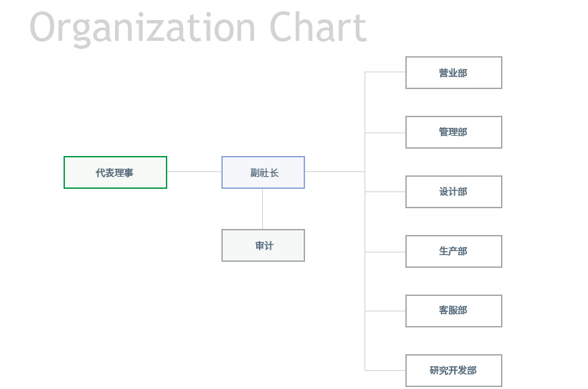Open the 审计 box
The image size is (588, 389).
coord(263,246)
